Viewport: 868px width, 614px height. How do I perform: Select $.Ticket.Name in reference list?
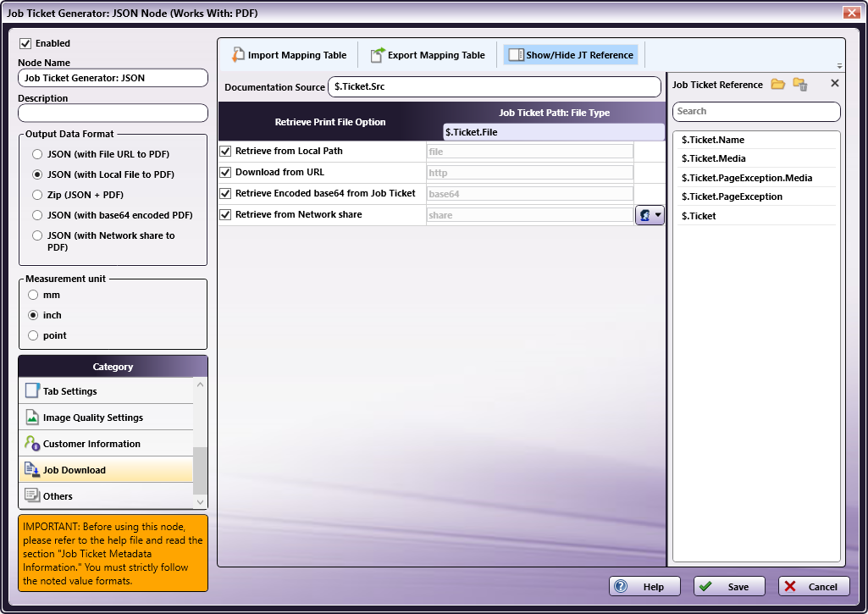756,140
